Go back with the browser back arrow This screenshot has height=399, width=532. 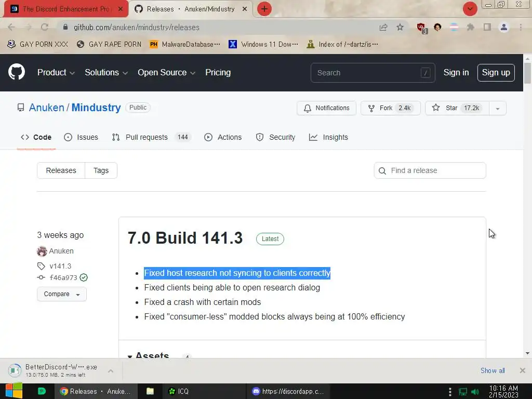[x=11, y=27]
